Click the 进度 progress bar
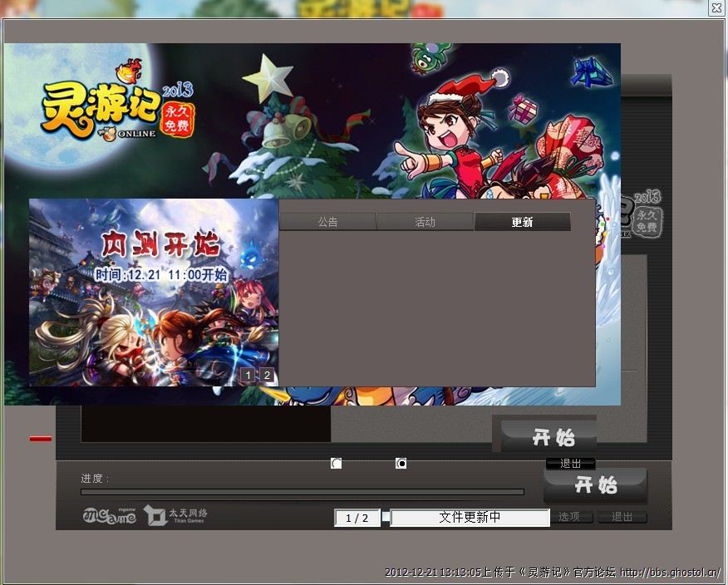This screenshot has width=728, height=585. click(x=303, y=492)
